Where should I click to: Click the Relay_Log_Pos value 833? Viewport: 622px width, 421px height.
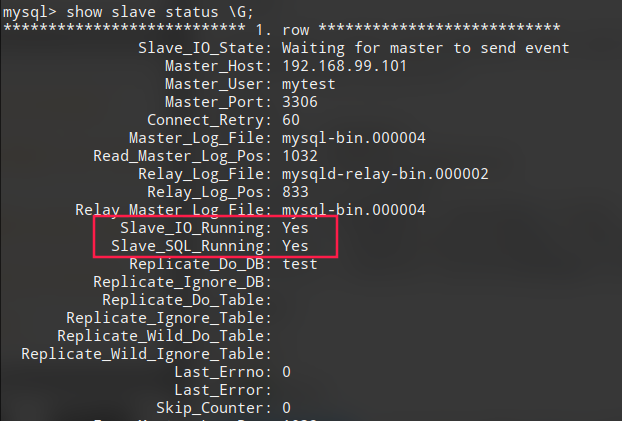coord(295,192)
